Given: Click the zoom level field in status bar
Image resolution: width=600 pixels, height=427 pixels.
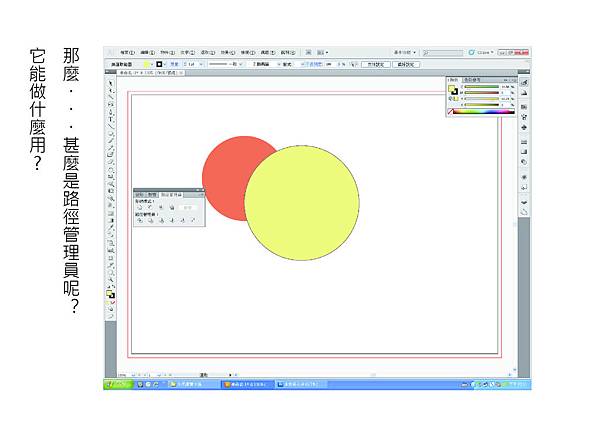Looking at the screenshot, I should coord(122,375).
